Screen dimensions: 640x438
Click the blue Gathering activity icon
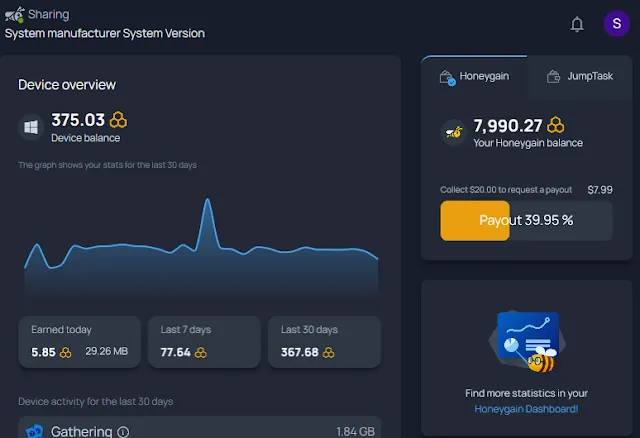[x=34, y=431]
